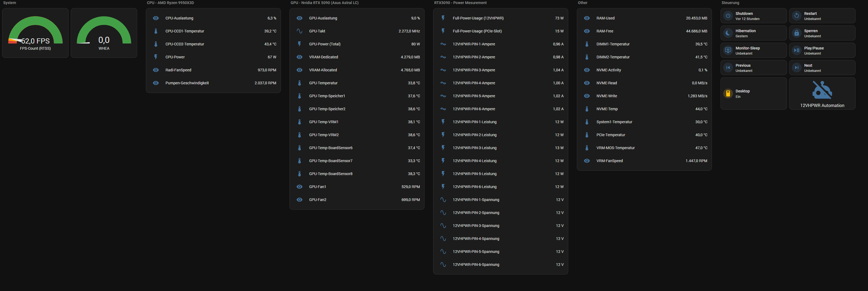Open the 12VHPWR Automation tile

(x=822, y=93)
